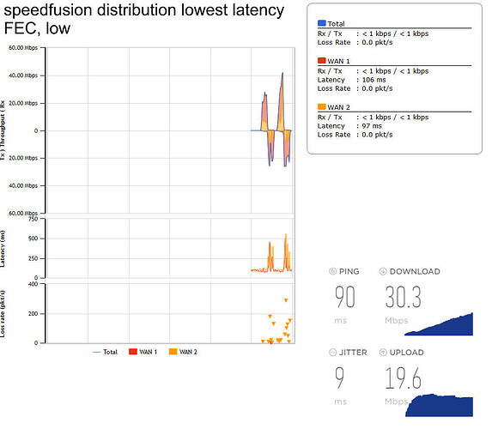Toggle the Total series in chart legend
Image resolution: width=504 pixels, height=429 pixels.
pos(105,352)
